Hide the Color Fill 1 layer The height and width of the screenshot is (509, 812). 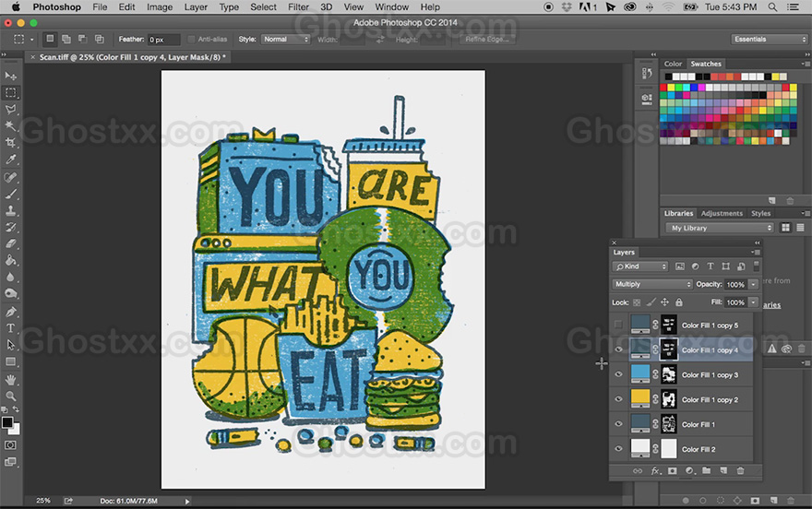(618, 424)
